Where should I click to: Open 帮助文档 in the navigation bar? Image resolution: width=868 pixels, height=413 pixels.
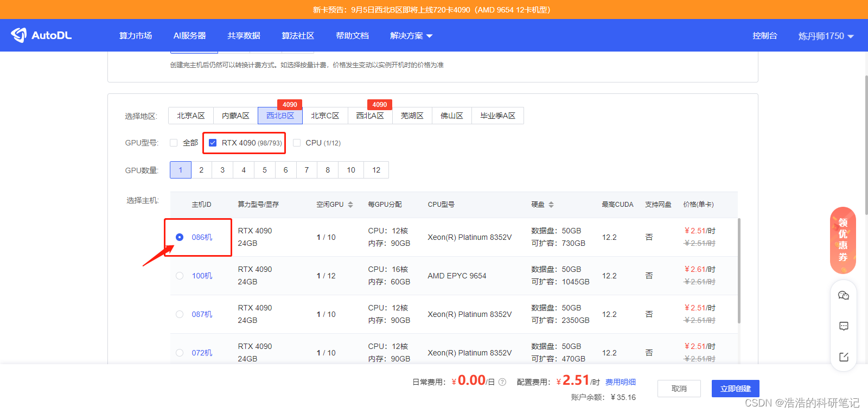[352, 36]
